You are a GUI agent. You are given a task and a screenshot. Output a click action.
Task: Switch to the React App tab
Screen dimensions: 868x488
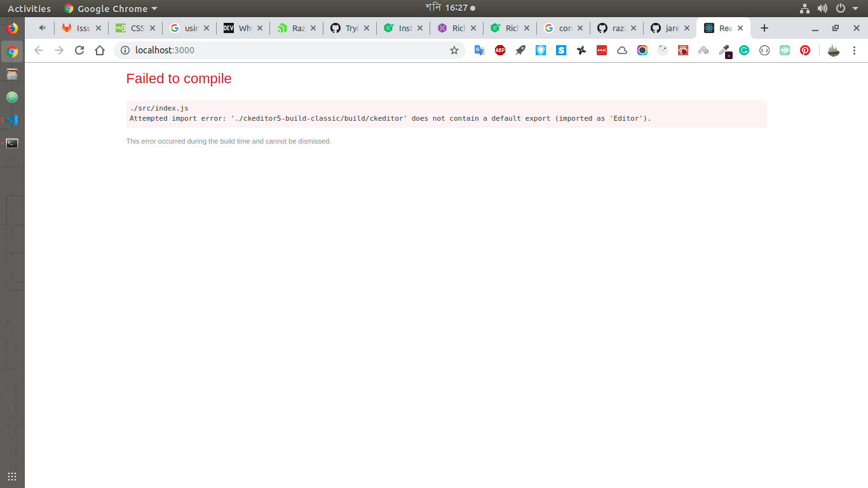point(720,28)
